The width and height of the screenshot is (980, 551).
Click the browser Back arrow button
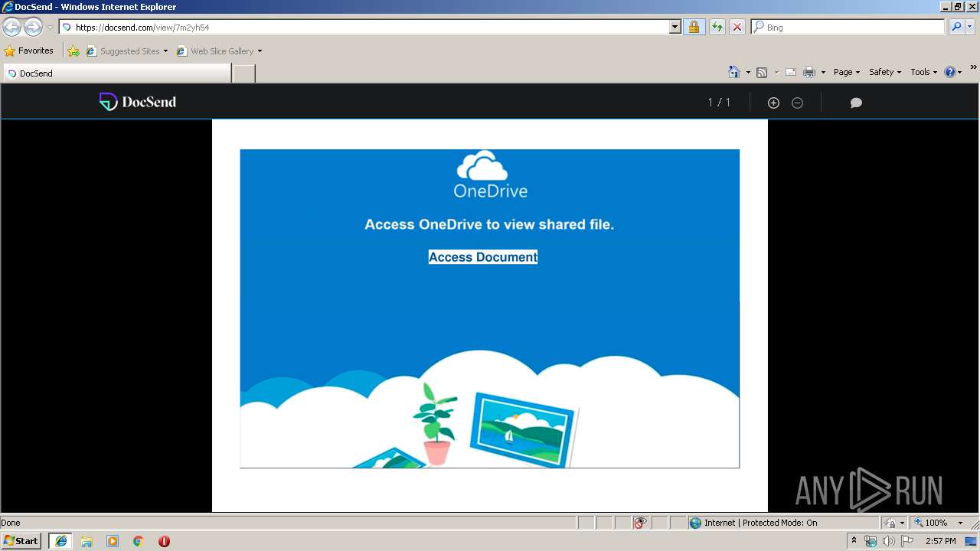11,28
